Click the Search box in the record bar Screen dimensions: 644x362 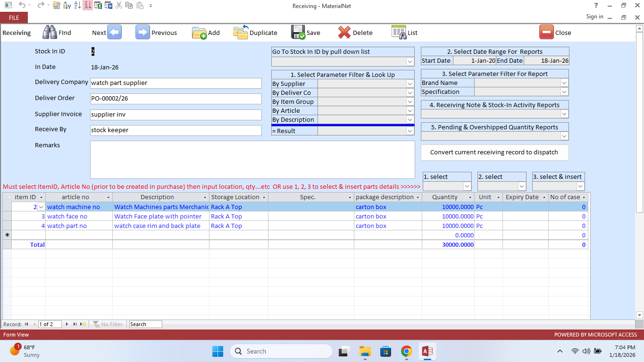coord(146,324)
